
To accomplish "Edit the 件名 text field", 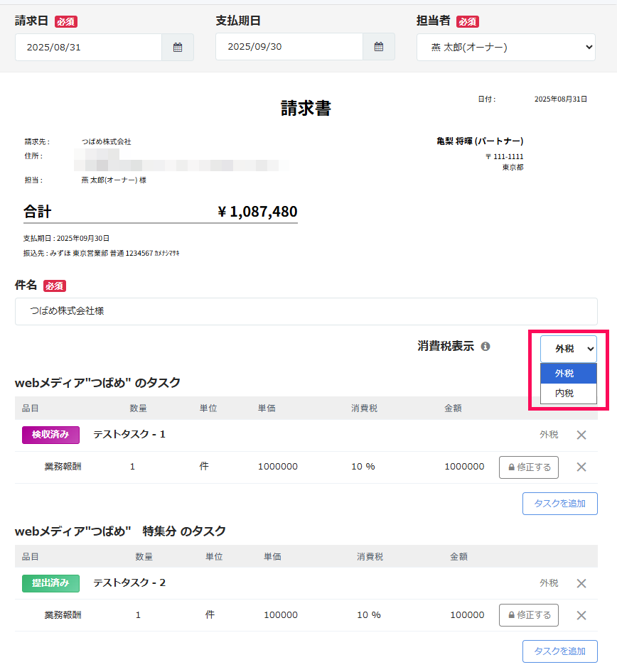I will (306, 311).
